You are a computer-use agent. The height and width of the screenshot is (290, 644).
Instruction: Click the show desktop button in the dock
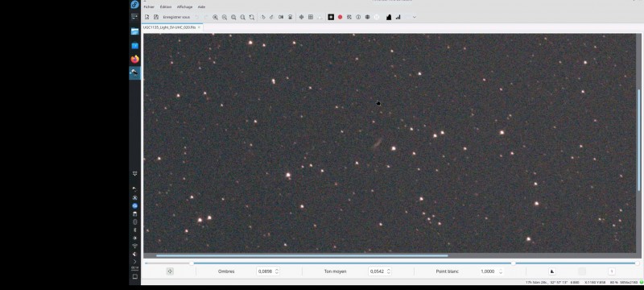click(134, 277)
